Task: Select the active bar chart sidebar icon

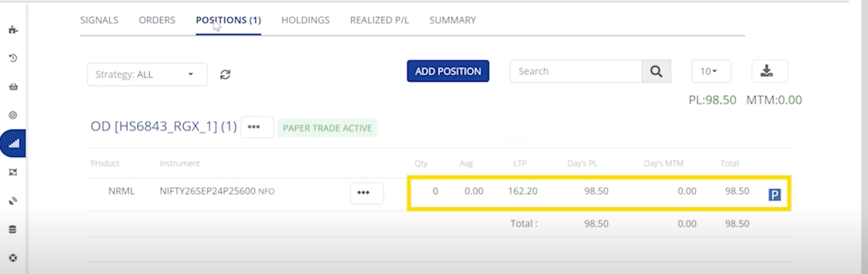Action: click(x=14, y=144)
